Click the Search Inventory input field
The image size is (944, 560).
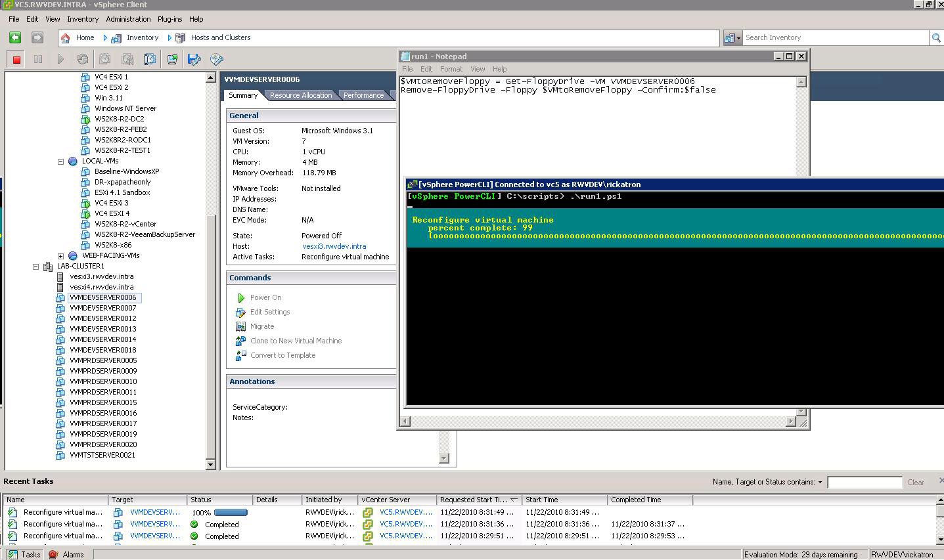(836, 38)
